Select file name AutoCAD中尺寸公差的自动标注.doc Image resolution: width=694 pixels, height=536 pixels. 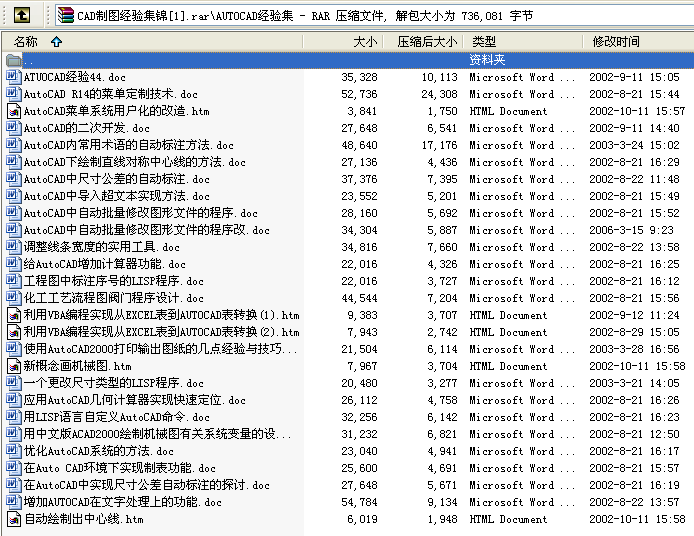(116, 179)
